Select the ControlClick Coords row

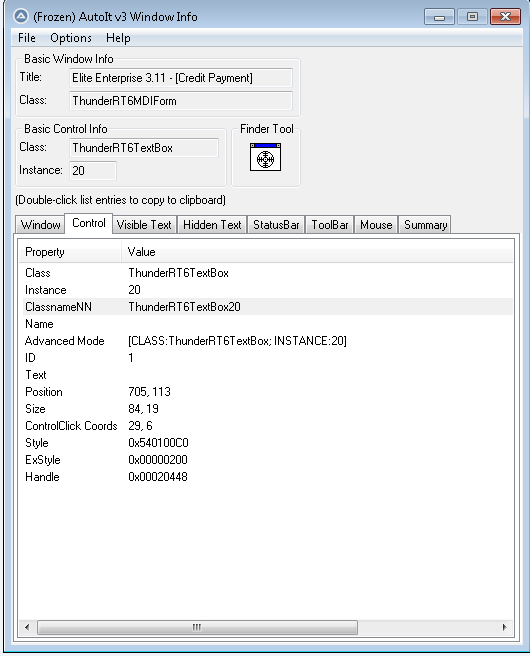(268, 426)
